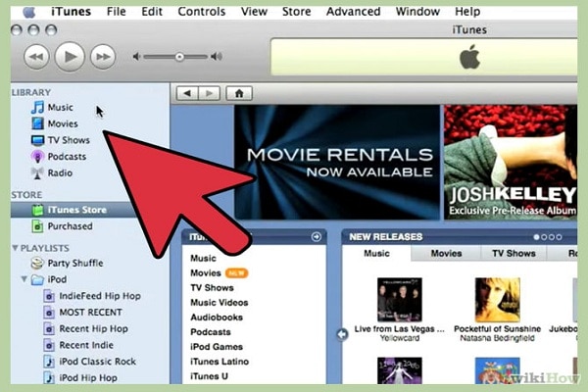Click the Josh Kelley pre-release album banner
The width and height of the screenshot is (588, 392).
click(x=511, y=162)
